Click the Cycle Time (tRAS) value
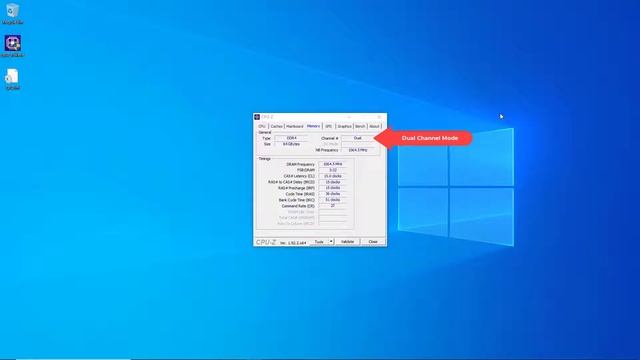This screenshot has height=360, width=640. coord(333,194)
